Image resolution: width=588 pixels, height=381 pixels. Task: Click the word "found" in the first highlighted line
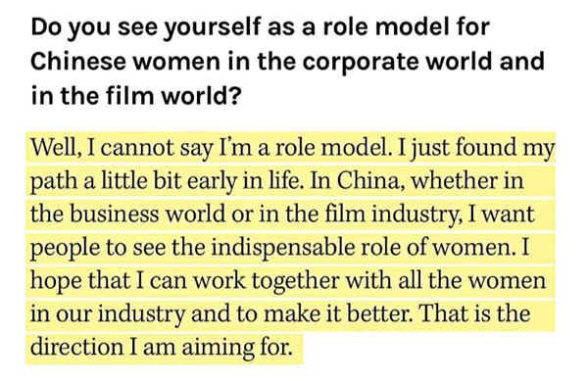coord(486,148)
